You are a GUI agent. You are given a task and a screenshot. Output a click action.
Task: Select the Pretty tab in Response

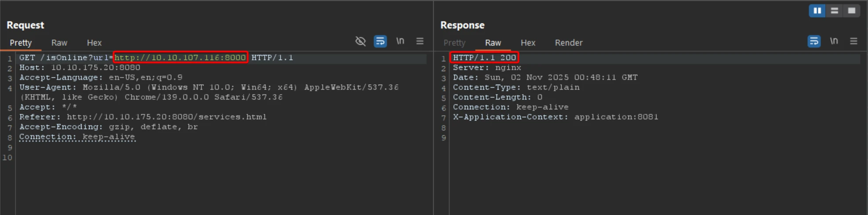(454, 43)
